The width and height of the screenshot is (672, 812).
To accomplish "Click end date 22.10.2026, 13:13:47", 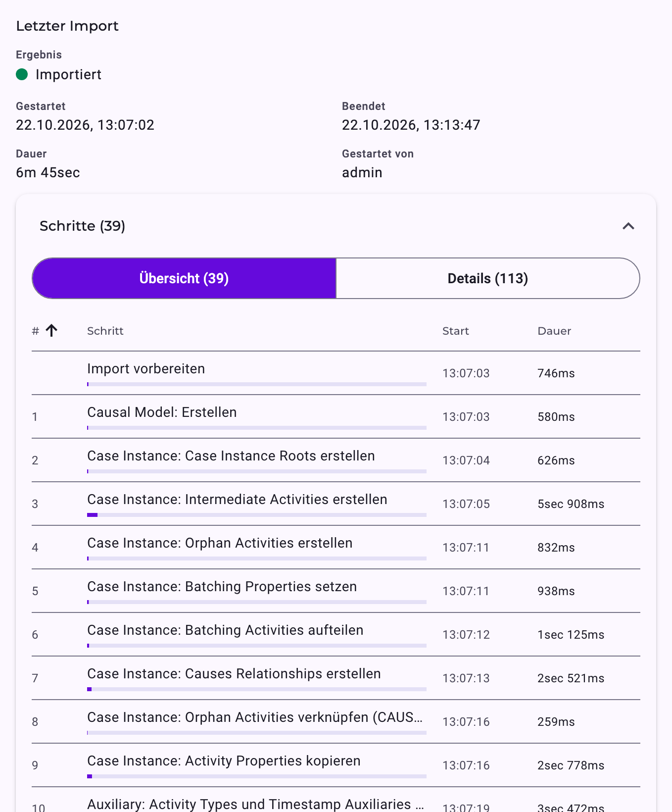I will point(411,125).
